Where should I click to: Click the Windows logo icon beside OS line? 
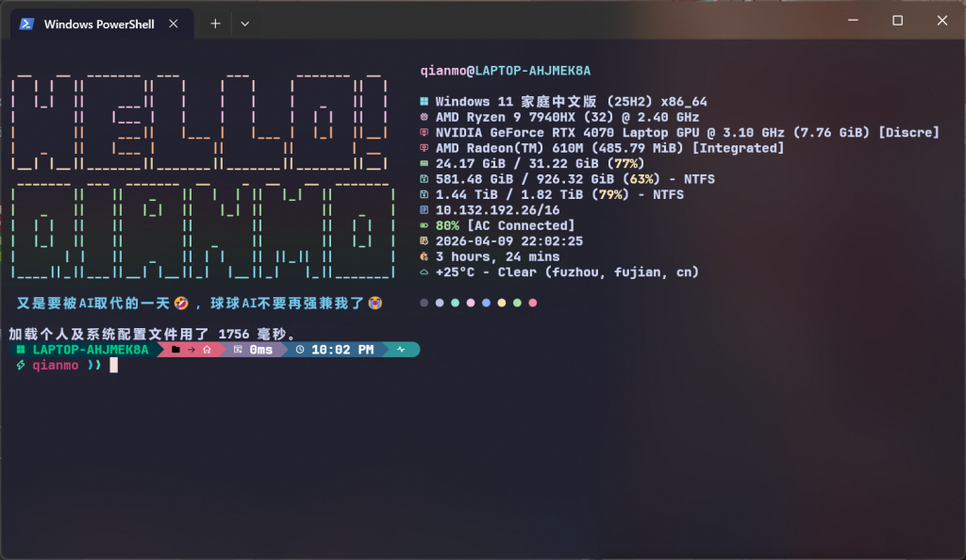click(424, 102)
